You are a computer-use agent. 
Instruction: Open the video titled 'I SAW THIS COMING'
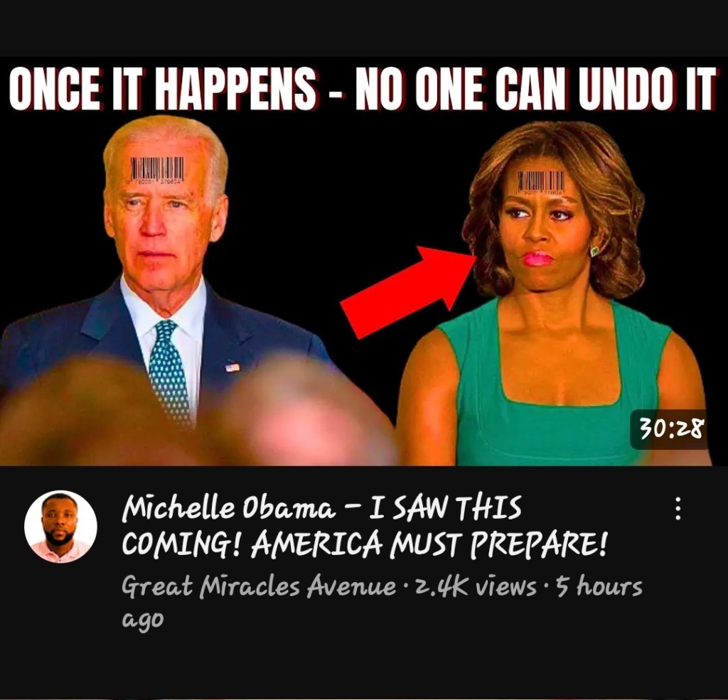click(365, 526)
